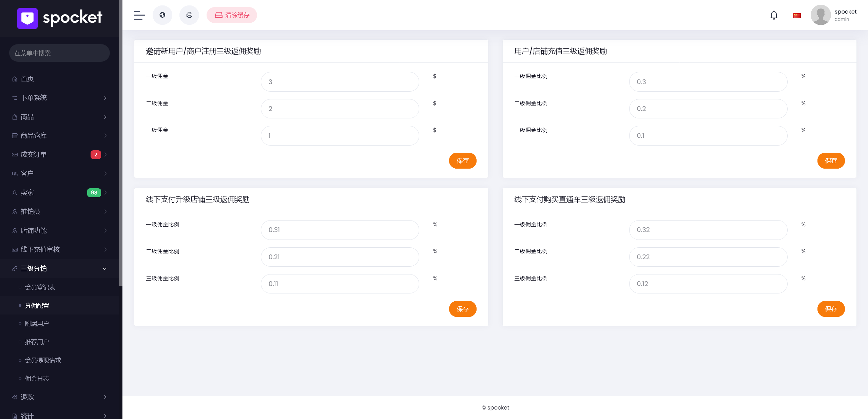
Task: Open the language/globe icon in toolbar
Action: 162,15
